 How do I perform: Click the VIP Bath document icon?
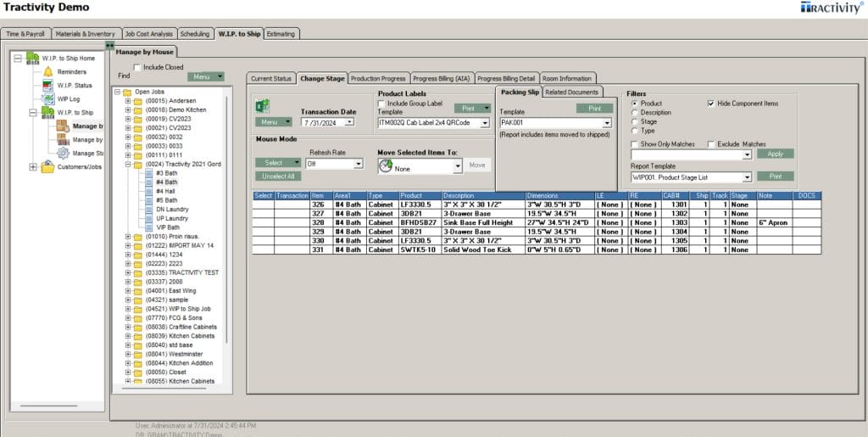pyautogui.click(x=149, y=227)
